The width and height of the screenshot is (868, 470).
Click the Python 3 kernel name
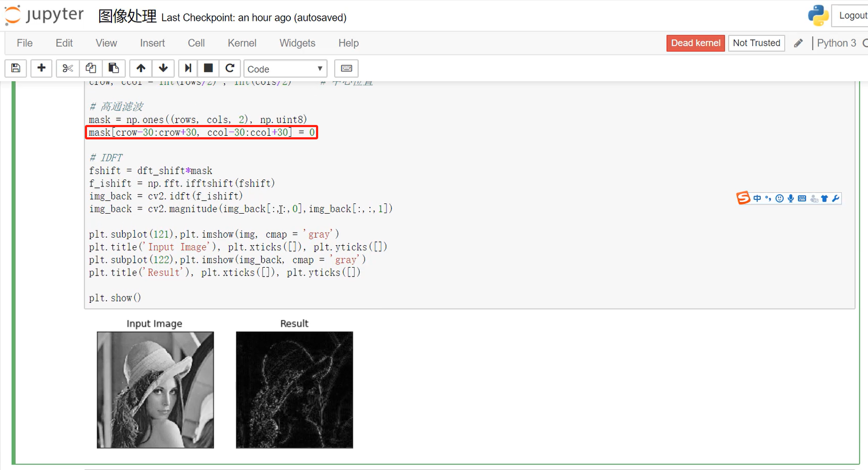pyautogui.click(x=837, y=43)
